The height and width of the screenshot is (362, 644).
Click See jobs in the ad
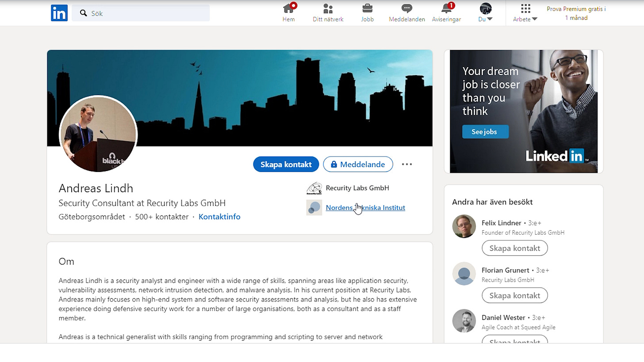coord(485,132)
